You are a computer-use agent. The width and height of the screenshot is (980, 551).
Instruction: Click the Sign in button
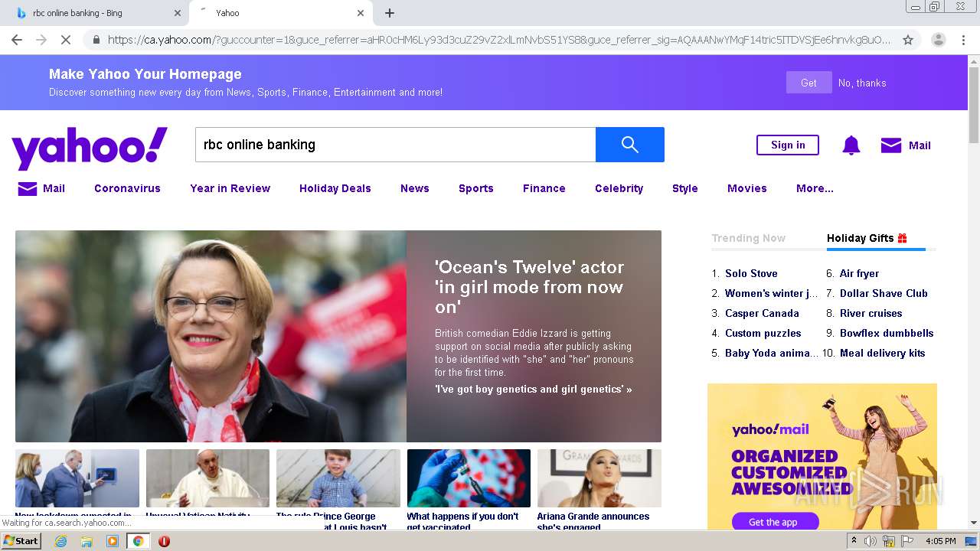point(787,145)
